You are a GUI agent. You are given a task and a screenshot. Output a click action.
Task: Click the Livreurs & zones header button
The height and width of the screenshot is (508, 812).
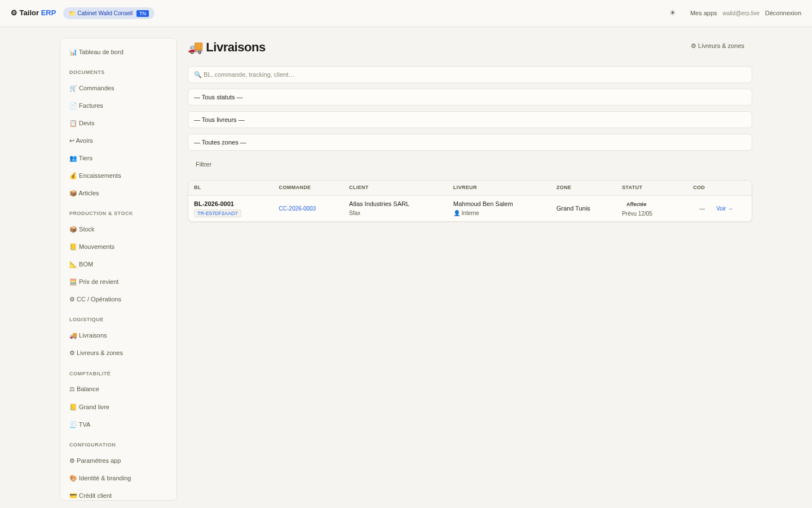click(x=717, y=46)
